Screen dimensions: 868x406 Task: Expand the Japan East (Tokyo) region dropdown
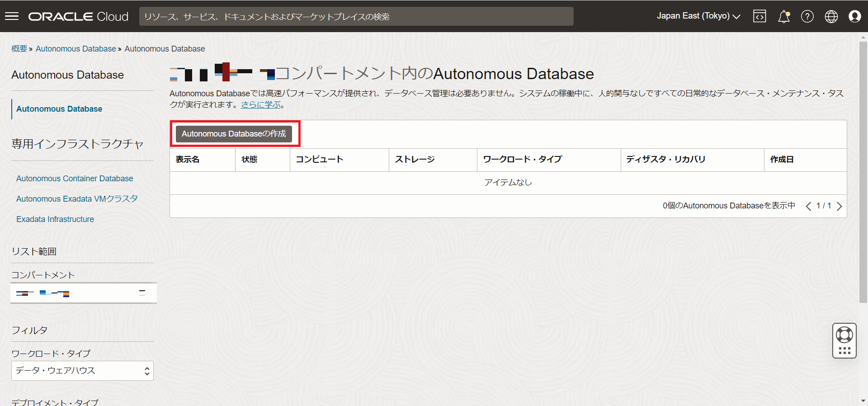point(698,16)
